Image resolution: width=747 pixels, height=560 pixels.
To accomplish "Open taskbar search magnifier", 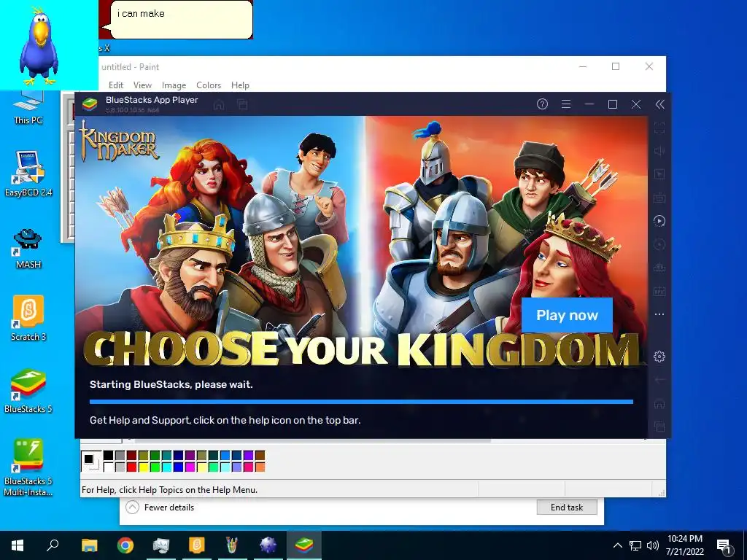I will click(x=53, y=545).
